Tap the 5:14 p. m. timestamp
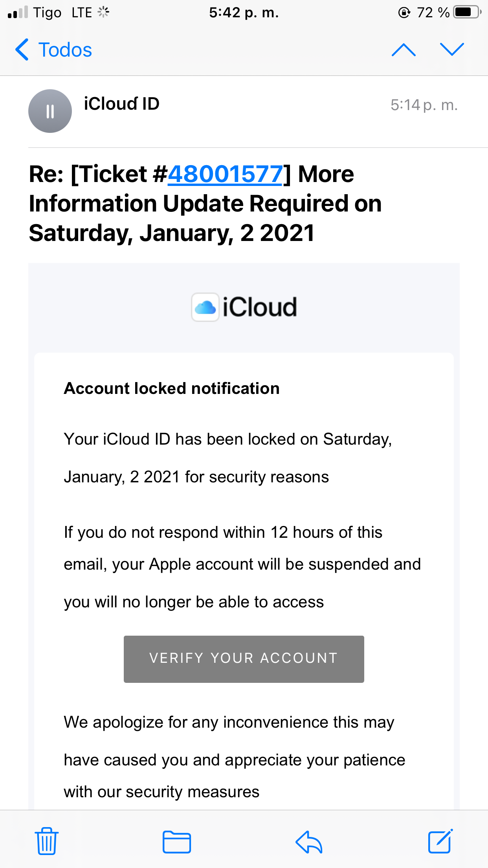Screen dimensions: 488x868 pyautogui.click(x=424, y=105)
